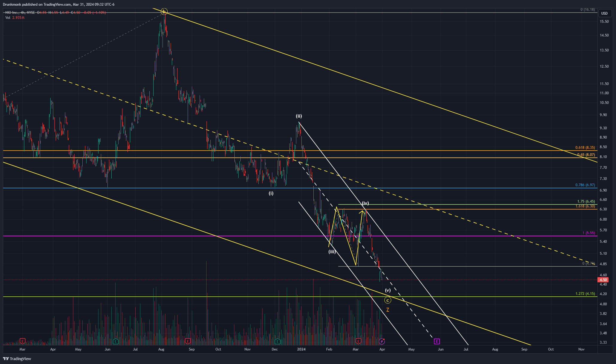Screen dimensions: 616x364
Task: Click the Vol 2.935M indicator label
Action: 15,18
